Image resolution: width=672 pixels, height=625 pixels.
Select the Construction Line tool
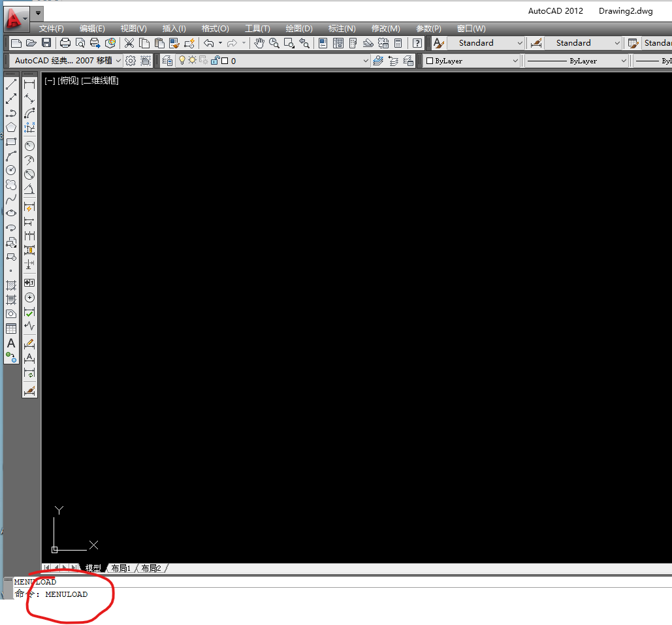(11, 99)
